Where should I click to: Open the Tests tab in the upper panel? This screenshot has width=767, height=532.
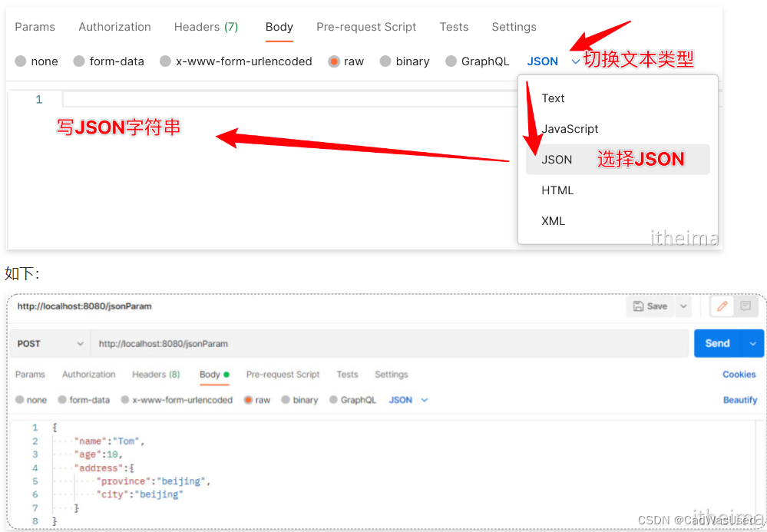point(454,27)
